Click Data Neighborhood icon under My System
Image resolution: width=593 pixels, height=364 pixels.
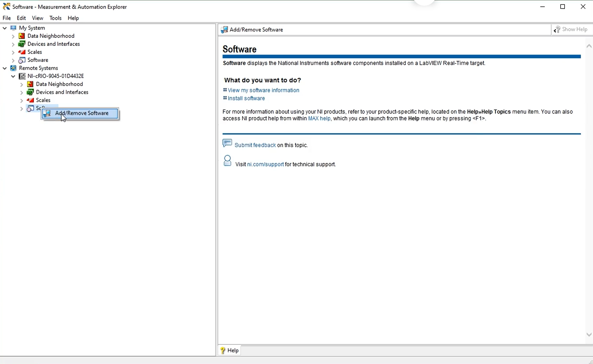[x=22, y=36]
